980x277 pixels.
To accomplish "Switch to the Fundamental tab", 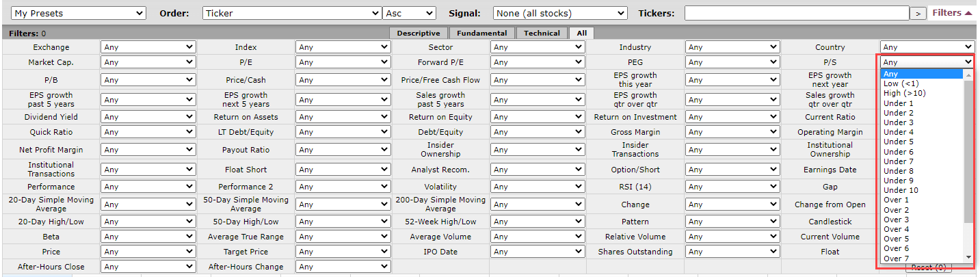I will tap(481, 33).
